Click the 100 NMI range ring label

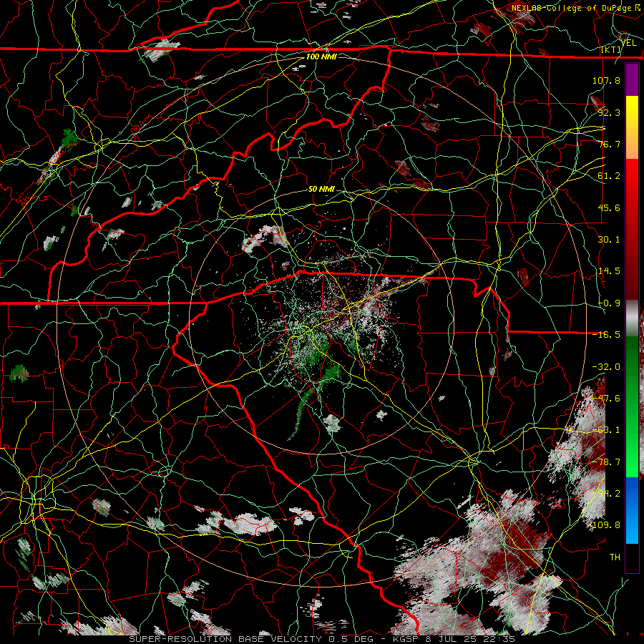(x=321, y=57)
